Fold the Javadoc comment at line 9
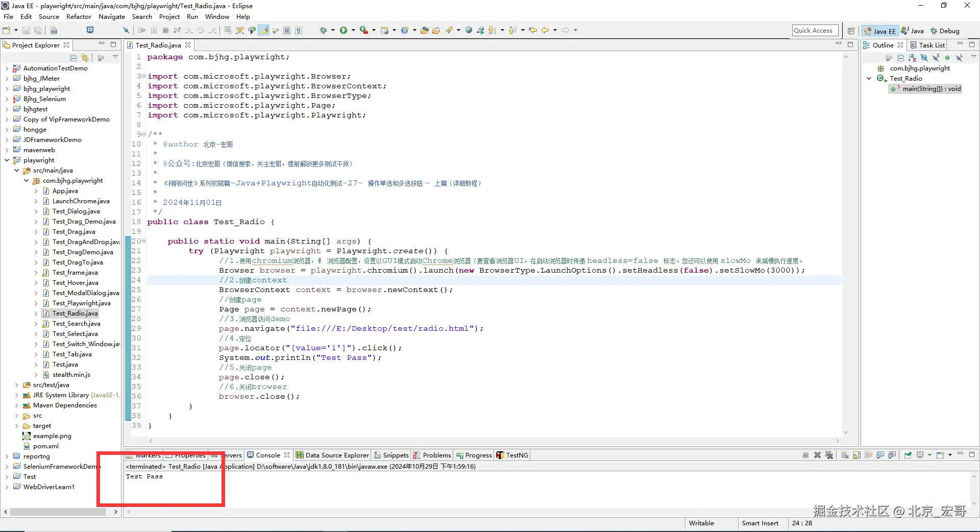The width and height of the screenshot is (980, 532). (144, 134)
